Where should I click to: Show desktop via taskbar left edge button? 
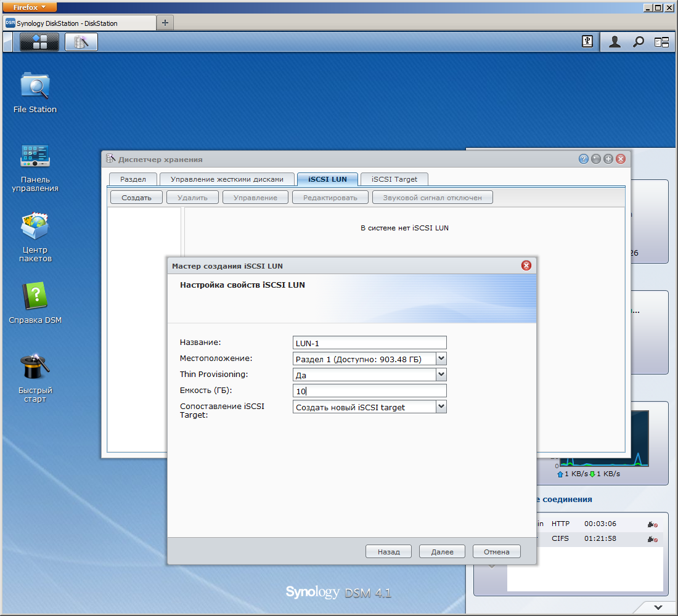coord(7,42)
